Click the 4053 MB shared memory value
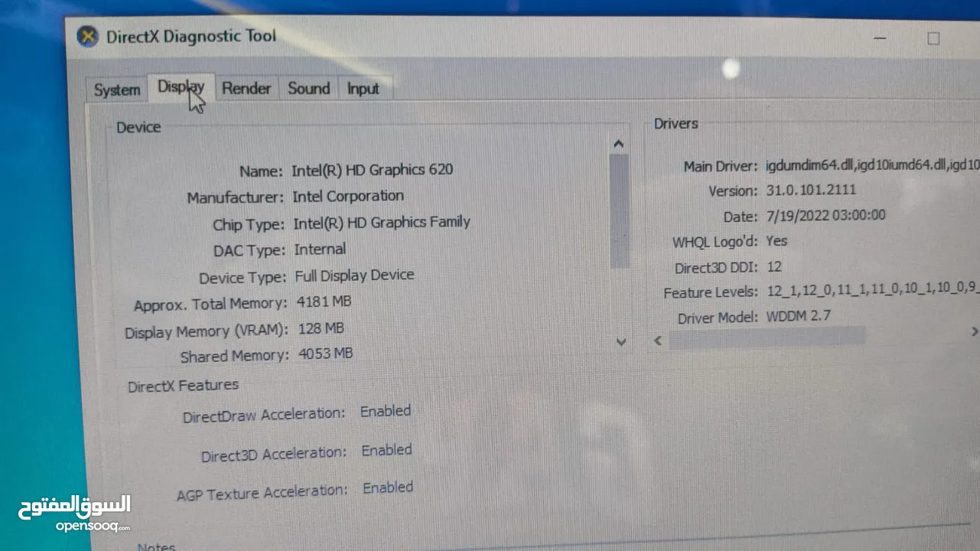 click(x=325, y=354)
